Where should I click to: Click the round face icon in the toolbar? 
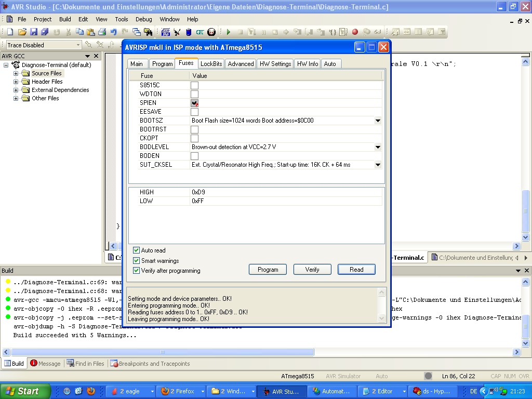click(211, 32)
